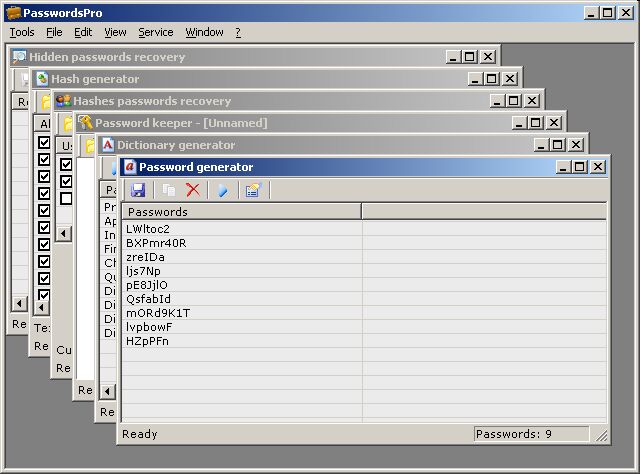Click the Hashes passwords recovery users icon
The width and height of the screenshot is (640, 474).
[63, 101]
